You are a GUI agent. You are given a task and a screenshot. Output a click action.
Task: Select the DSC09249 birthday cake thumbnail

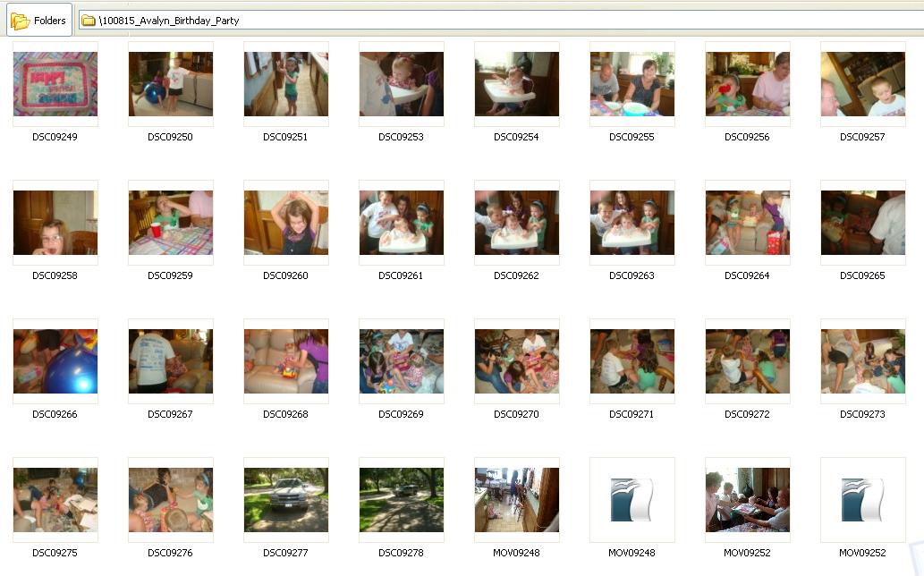(x=55, y=84)
